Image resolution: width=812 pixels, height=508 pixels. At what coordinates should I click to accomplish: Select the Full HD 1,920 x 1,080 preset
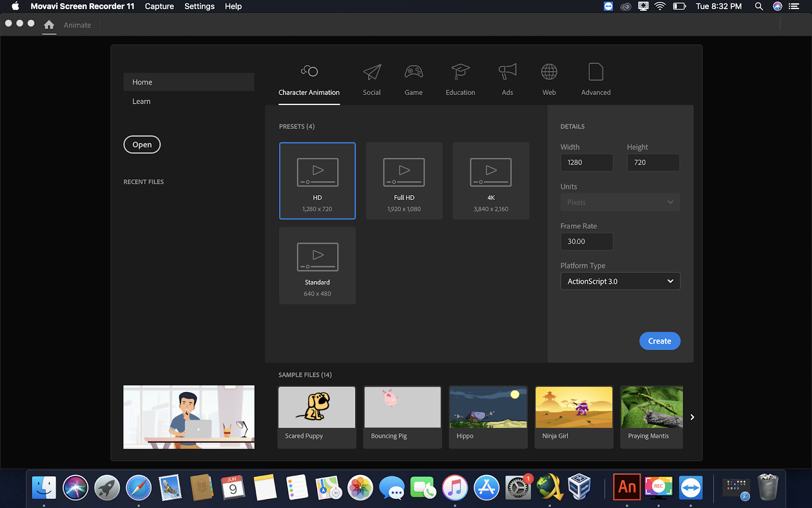pos(404,181)
